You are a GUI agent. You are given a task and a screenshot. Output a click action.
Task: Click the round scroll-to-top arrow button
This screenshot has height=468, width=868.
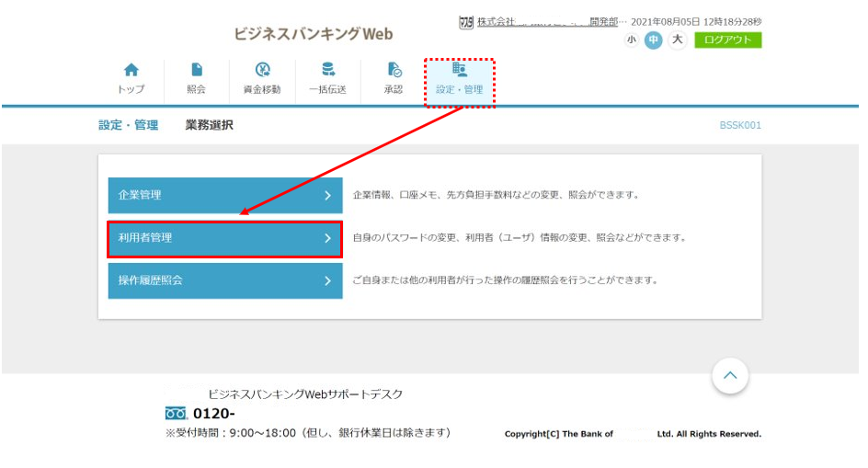tap(730, 375)
